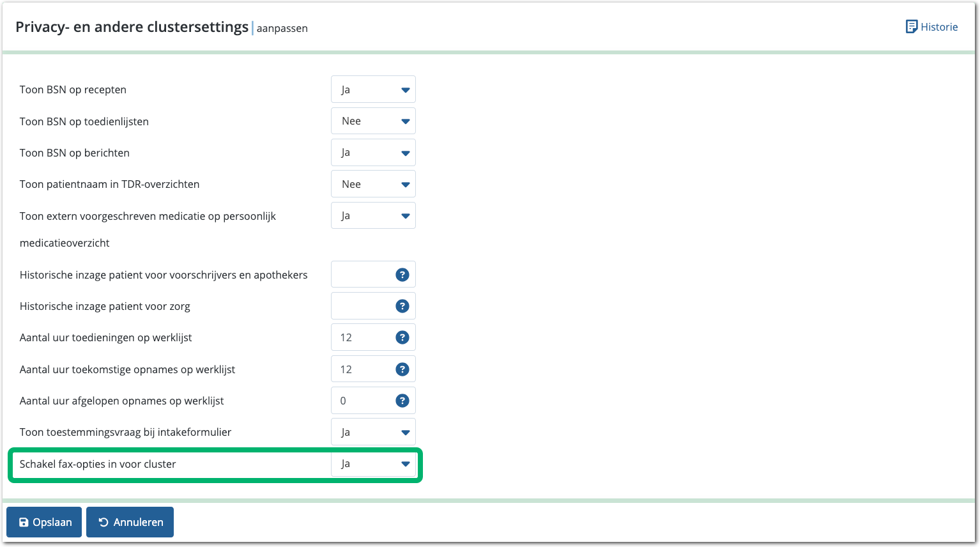Show help for toekomstige opnames op werklijst
The height and width of the screenshot is (547, 980).
tap(402, 369)
